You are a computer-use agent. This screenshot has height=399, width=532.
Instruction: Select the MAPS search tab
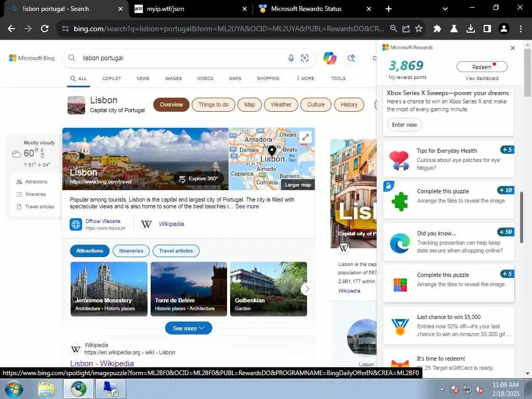pyautogui.click(x=235, y=78)
